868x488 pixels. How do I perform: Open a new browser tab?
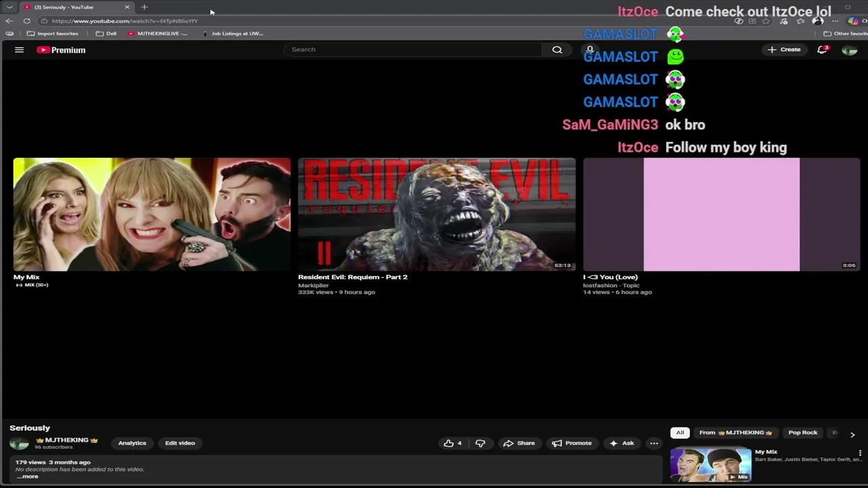pos(144,7)
